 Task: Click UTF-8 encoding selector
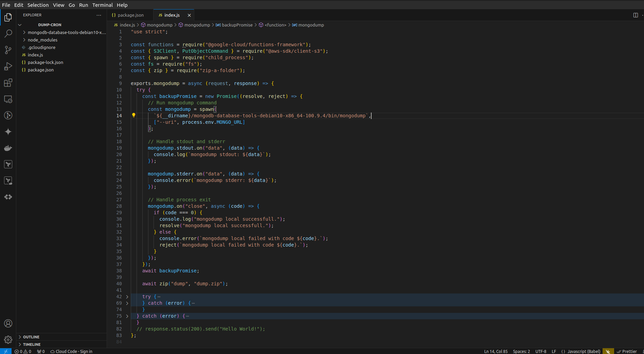click(541, 351)
